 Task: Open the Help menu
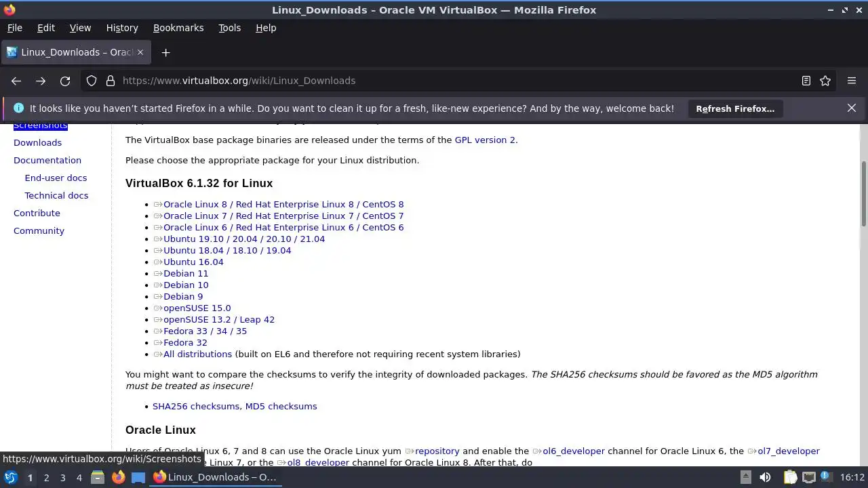coord(266,28)
